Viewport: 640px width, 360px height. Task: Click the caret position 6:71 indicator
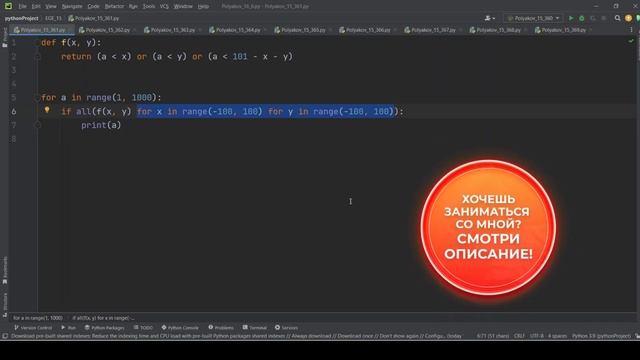tap(493, 336)
